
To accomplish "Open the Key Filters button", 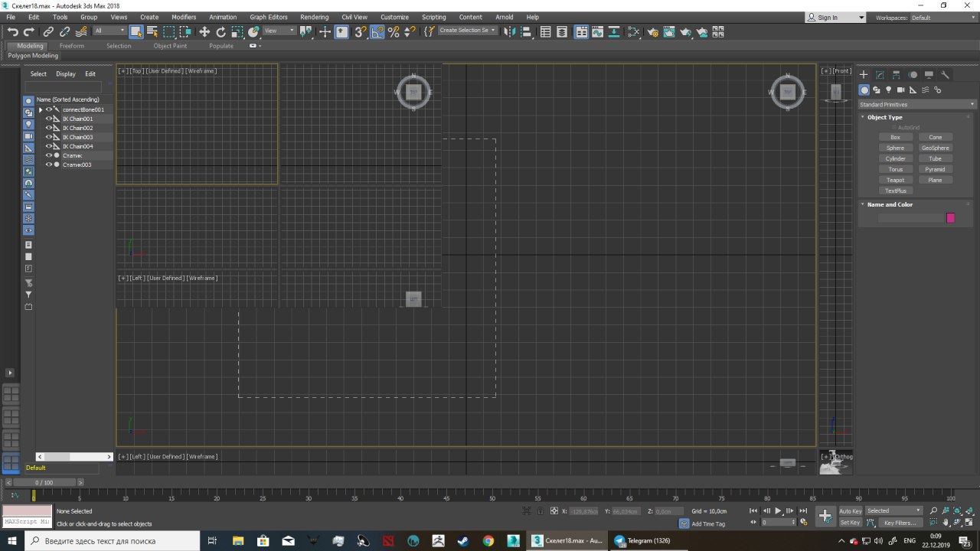I will click(x=900, y=523).
